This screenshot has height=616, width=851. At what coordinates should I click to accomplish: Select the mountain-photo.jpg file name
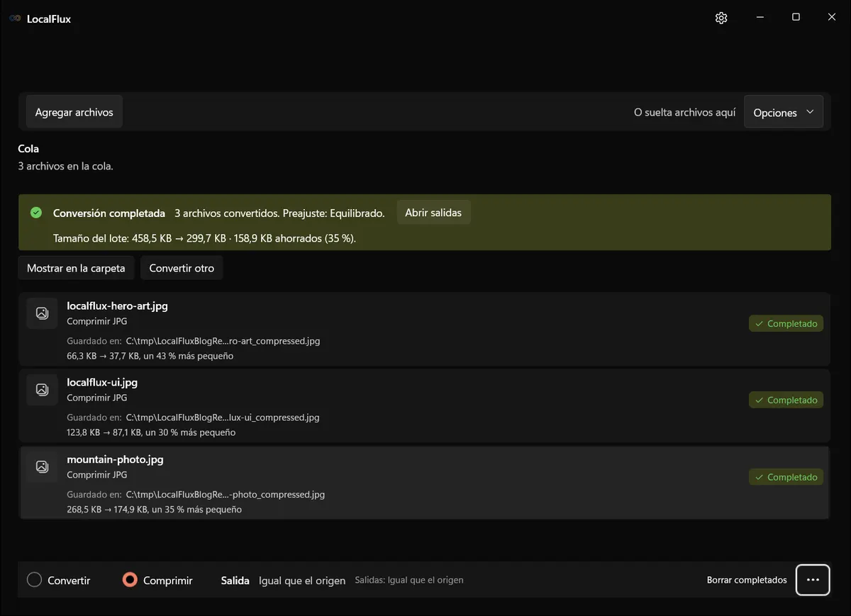point(115,459)
